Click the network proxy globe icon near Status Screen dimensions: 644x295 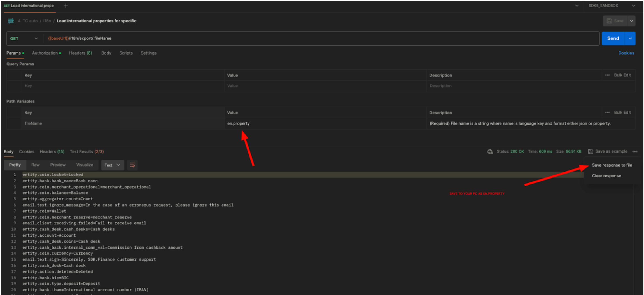490,151
